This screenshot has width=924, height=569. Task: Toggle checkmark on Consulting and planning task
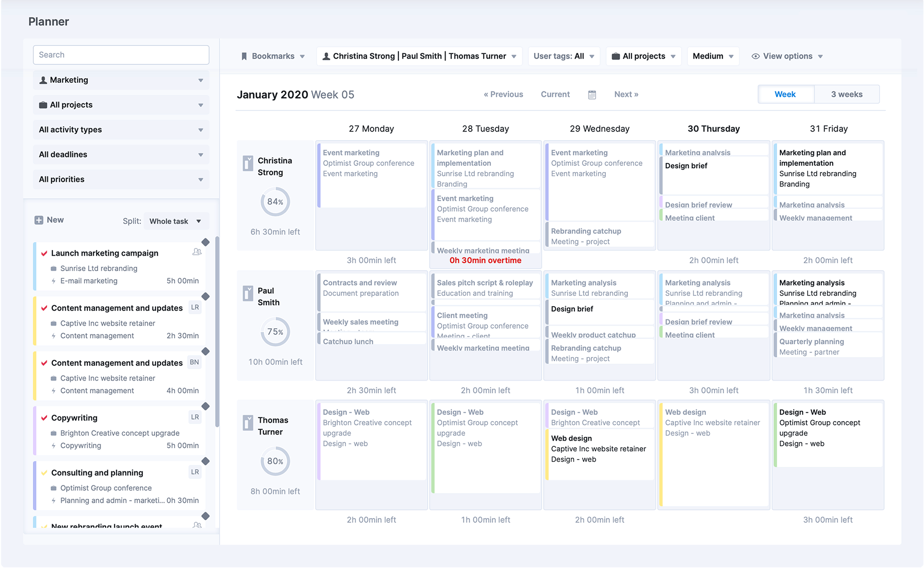pyautogui.click(x=44, y=473)
